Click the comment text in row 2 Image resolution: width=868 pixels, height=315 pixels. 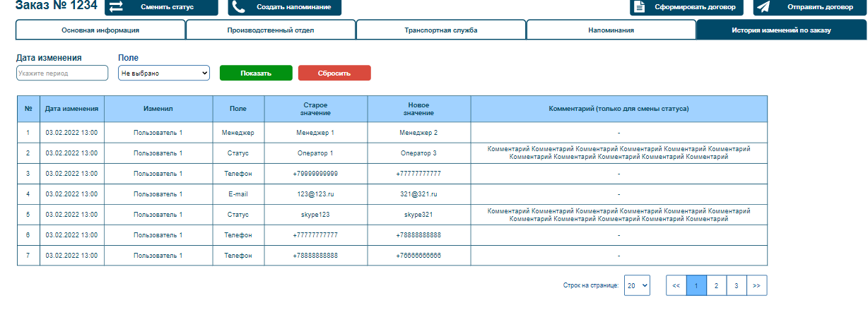[x=619, y=153]
